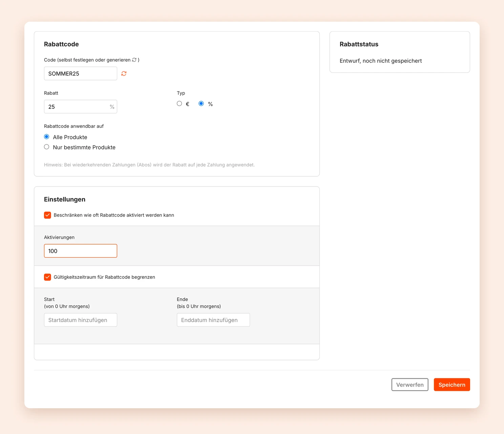Uncheck Beschränken wie oft Rabattcode aktiviert checkbox
Image resolution: width=504 pixels, height=434 pixels.
point(47,215)
